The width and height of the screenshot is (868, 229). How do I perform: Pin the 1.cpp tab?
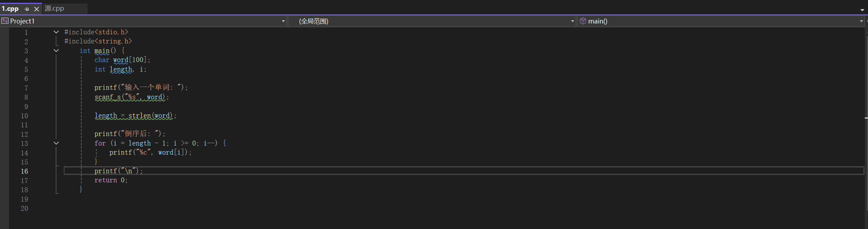click(x=27, y=9)
